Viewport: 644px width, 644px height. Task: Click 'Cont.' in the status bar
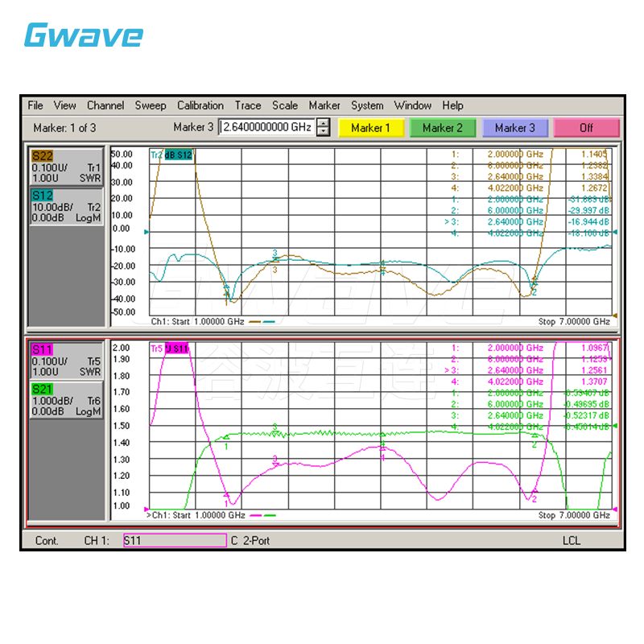[x=47, y=540]
